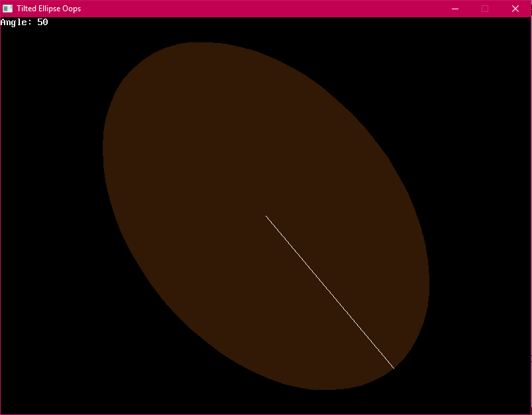Click the number 50 in the angle readout

pyautogui.click(x=42, y=23)
